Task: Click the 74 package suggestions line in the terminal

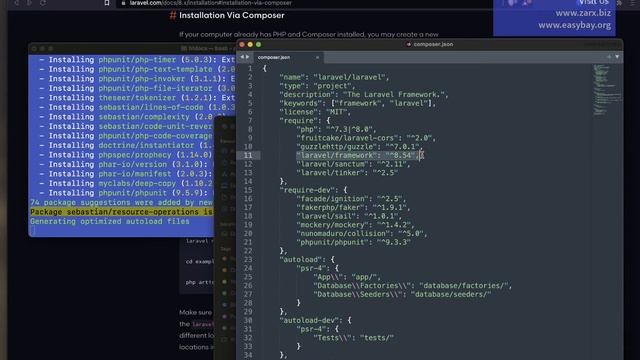Action: [x=122, y=202]
